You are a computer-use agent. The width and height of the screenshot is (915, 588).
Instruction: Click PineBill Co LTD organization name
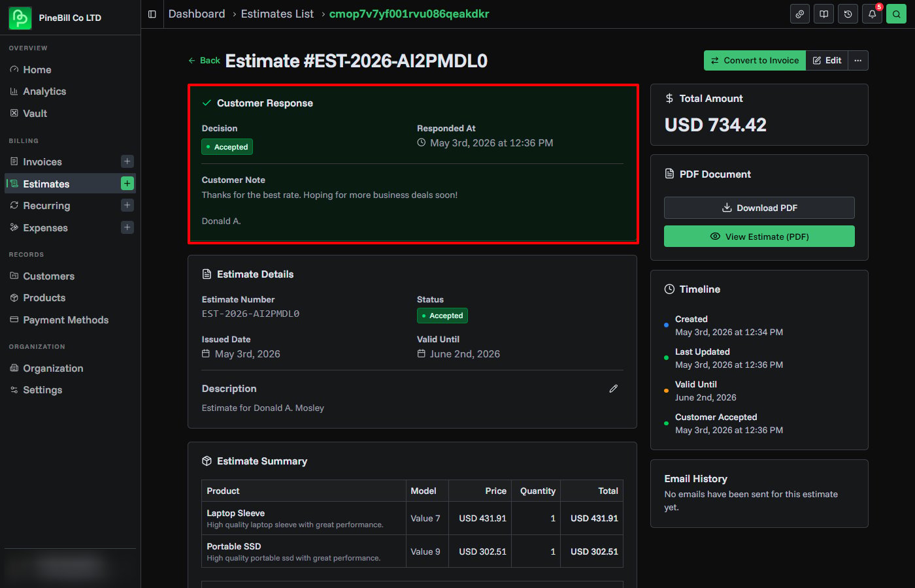coord(70,18)
